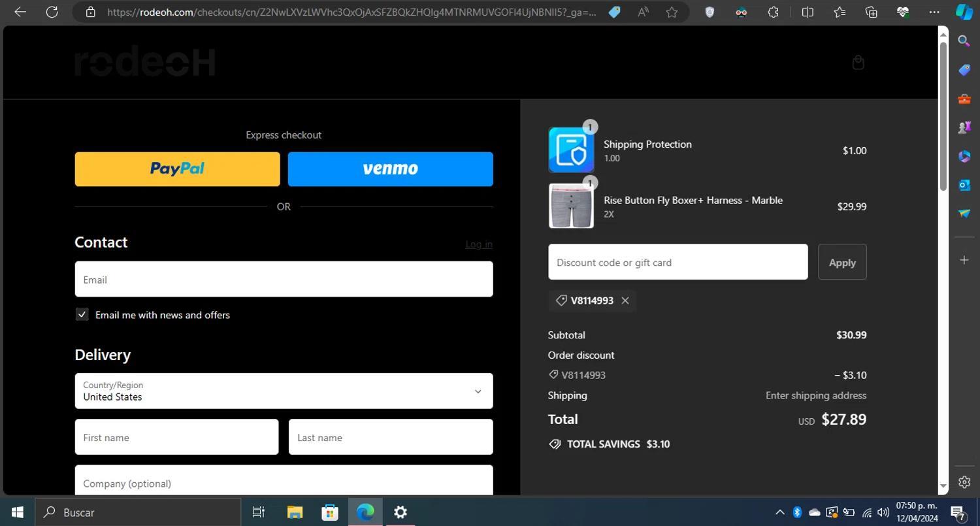Open Read Aloud icon in address bar
Viewport: 980px width, 526px height.
[644, 12]
